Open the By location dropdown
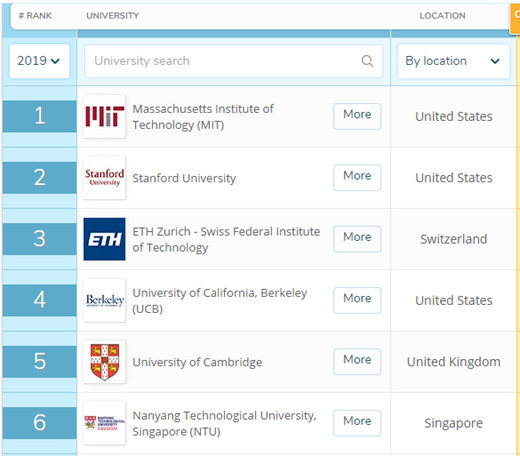Image resolution: width=520 pixels, height=456 pixels. pos(453,61)
